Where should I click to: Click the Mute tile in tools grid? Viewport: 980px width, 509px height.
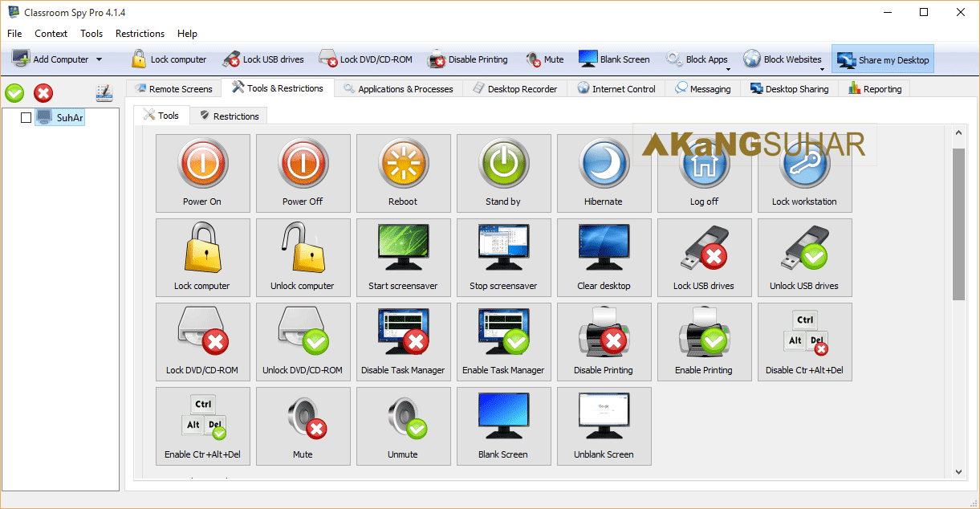coord(303,426)
